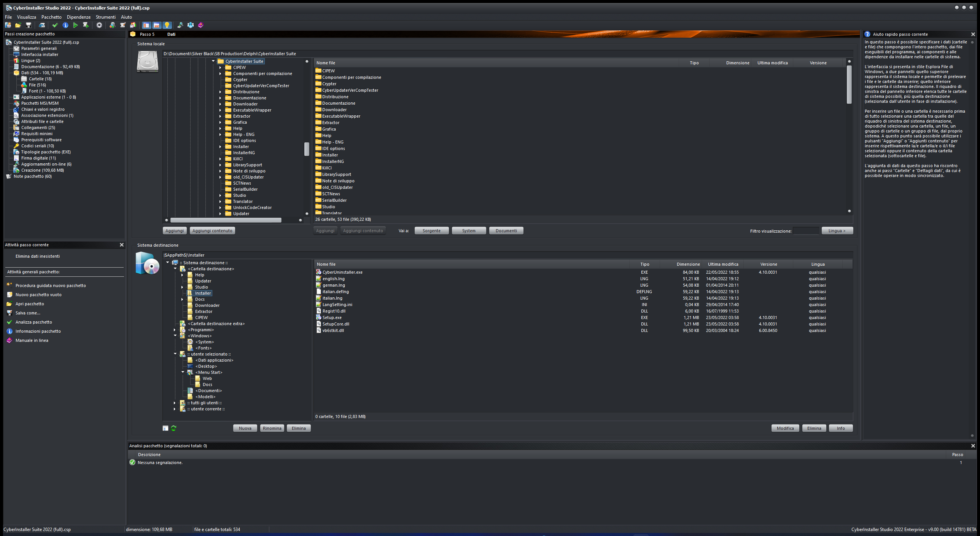Expand the Distribuzione folder in local tree

(220, 92)
